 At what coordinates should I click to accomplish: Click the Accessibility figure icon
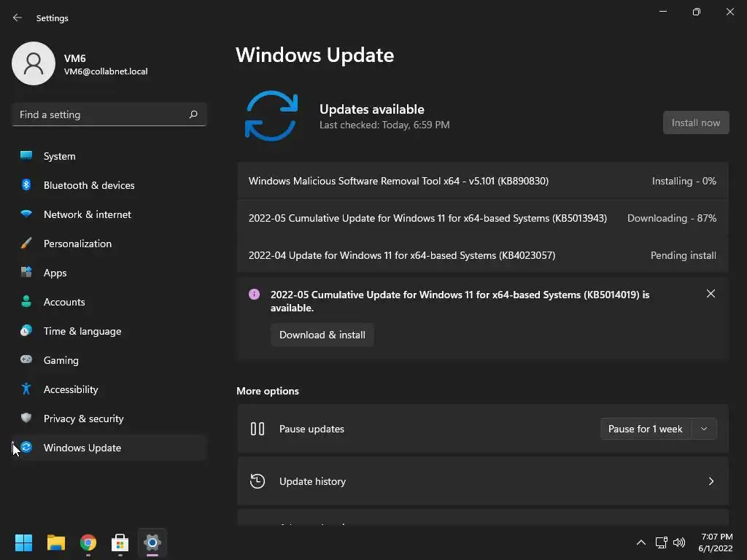tap(26, 389)
